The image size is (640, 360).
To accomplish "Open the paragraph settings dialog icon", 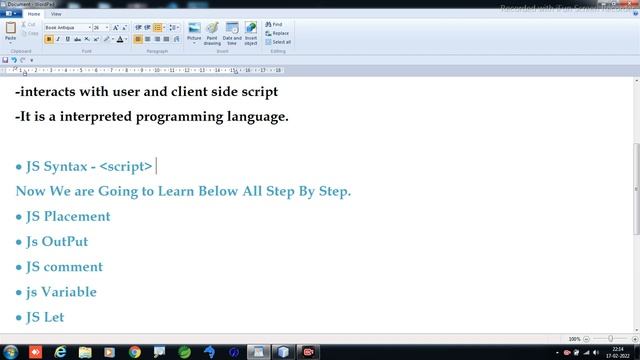I will 176,39.
